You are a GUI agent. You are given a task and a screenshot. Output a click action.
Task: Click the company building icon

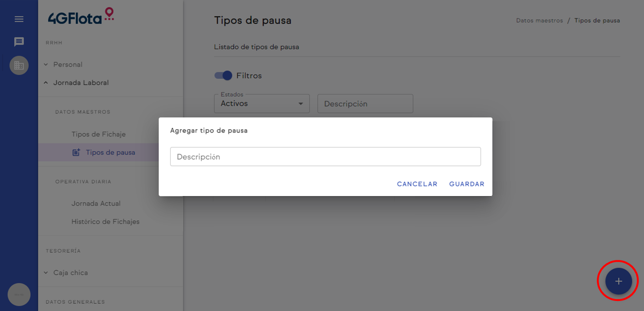[x=19, y=65]
